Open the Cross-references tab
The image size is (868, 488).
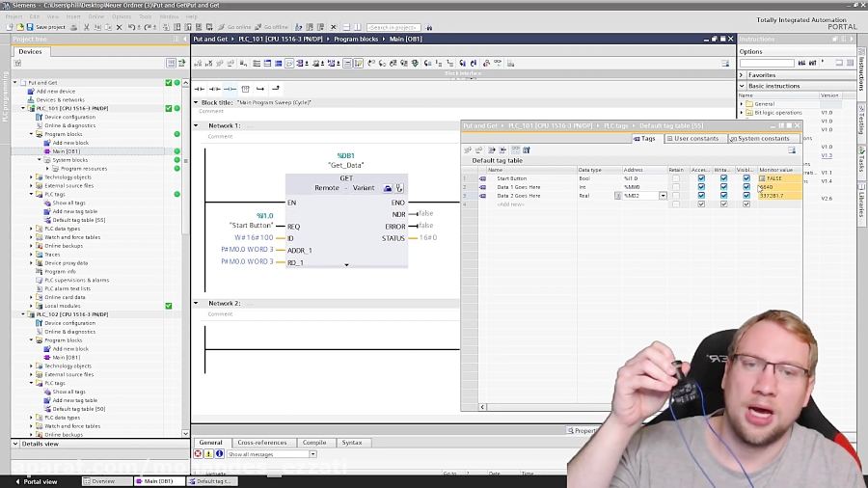click(x=260, y=443)
